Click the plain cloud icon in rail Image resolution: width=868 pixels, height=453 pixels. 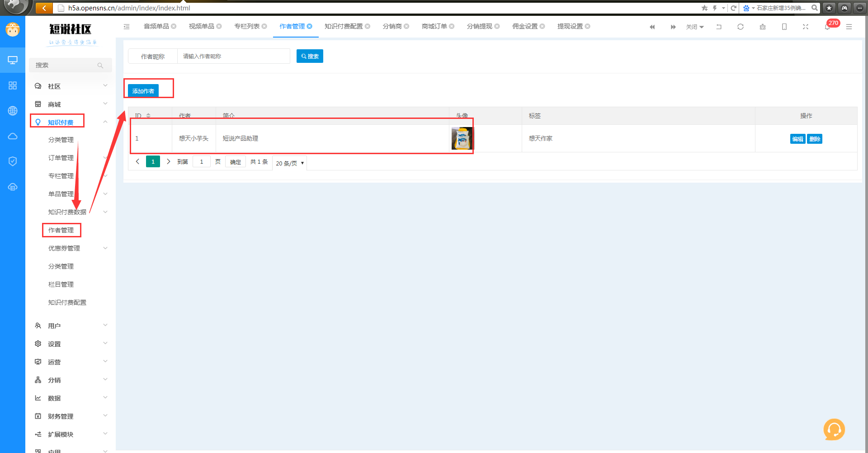[13, 136]
